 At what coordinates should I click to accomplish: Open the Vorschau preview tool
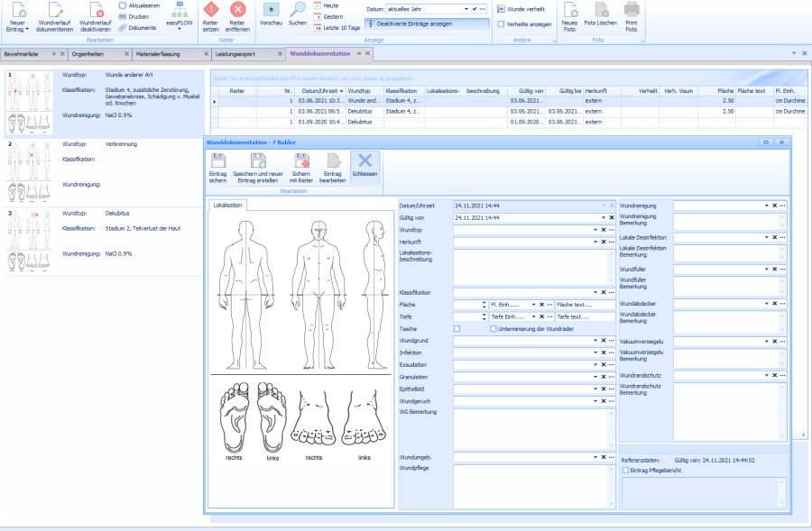point(271,11)
